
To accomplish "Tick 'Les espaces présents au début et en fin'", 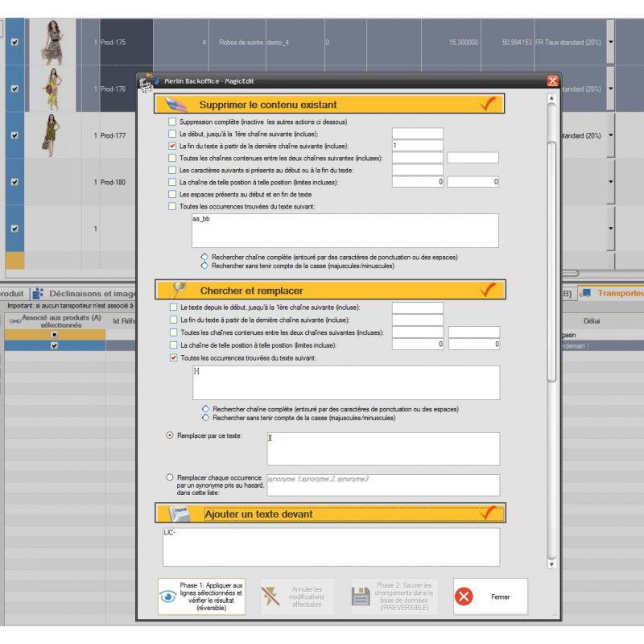I will coord(172,194).
